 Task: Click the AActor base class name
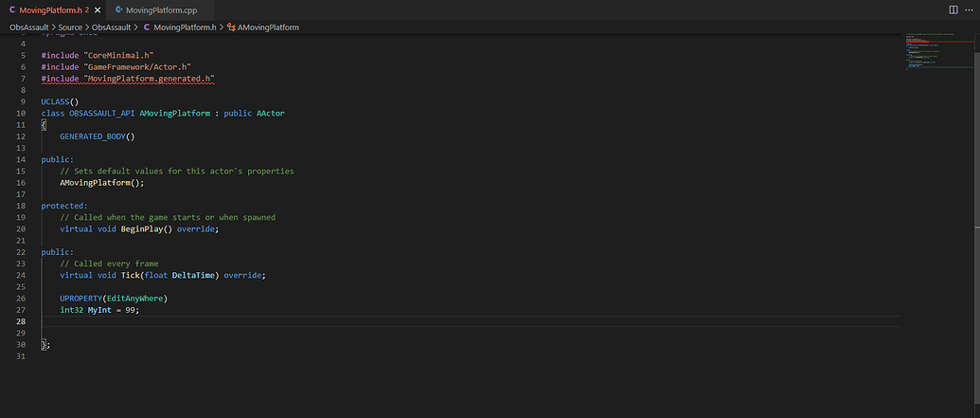(x=271, y=113)
